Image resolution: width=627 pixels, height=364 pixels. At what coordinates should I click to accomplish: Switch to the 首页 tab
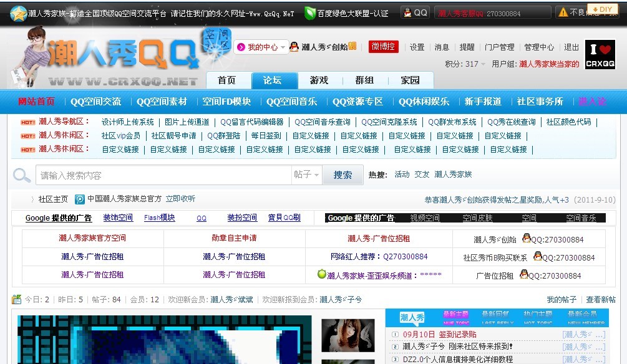(x=226, y=80)
